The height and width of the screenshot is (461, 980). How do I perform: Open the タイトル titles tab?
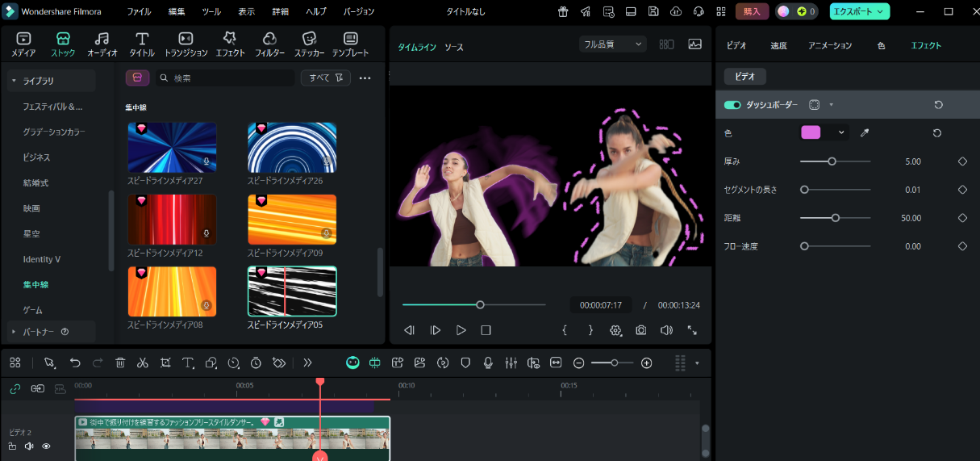click(142, 44)
